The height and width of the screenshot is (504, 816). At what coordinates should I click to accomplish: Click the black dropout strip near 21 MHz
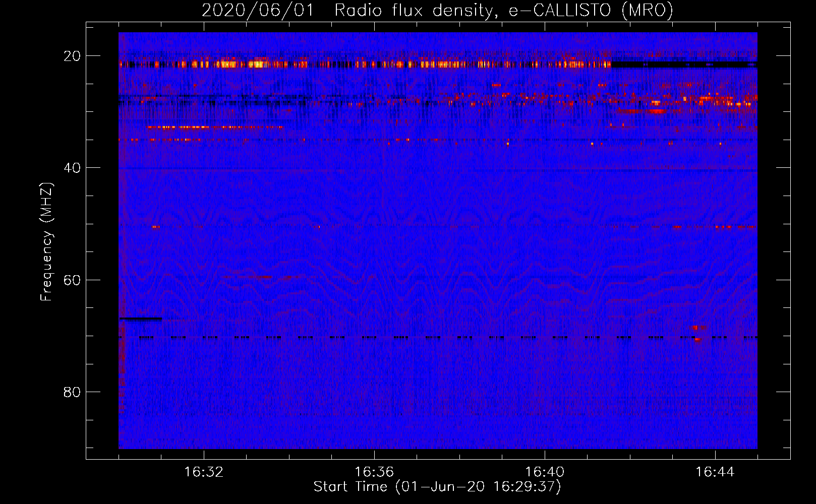(684, 64)
